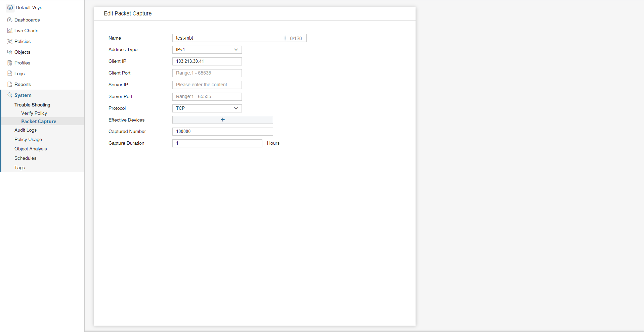This screenshot has width=644, height=332.
Task: Click the Live Charts graph icon
Action: click(x=10, y=31)
